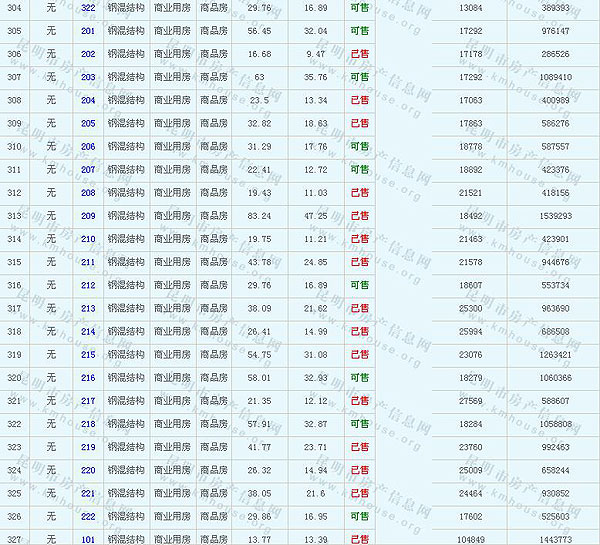Select room number 204 link
Image resolution: width=600 pixels, height=545 pixels.
point(88,100)
